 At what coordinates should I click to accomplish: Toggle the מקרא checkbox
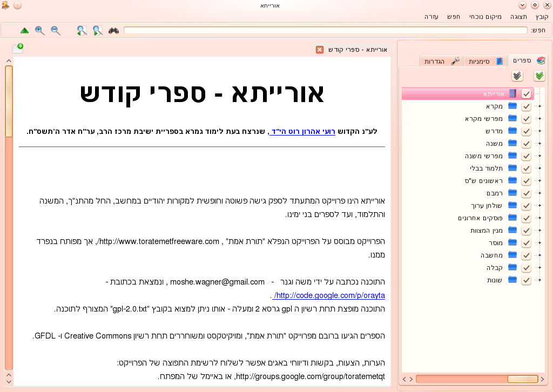[526, 106]
